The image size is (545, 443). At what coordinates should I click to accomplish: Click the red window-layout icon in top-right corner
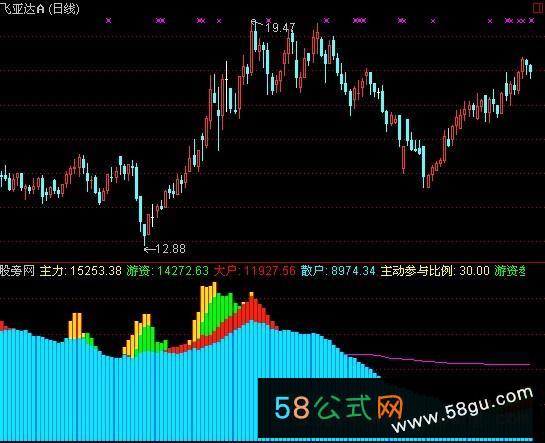[x=539, y=8]
